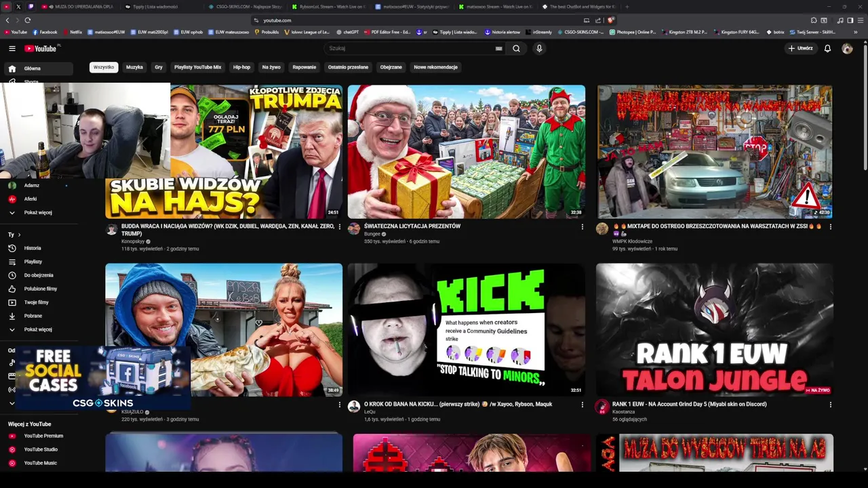
Task: Expand Pokaż więcej below Pobrane
Action: click(x=38, y=329)
